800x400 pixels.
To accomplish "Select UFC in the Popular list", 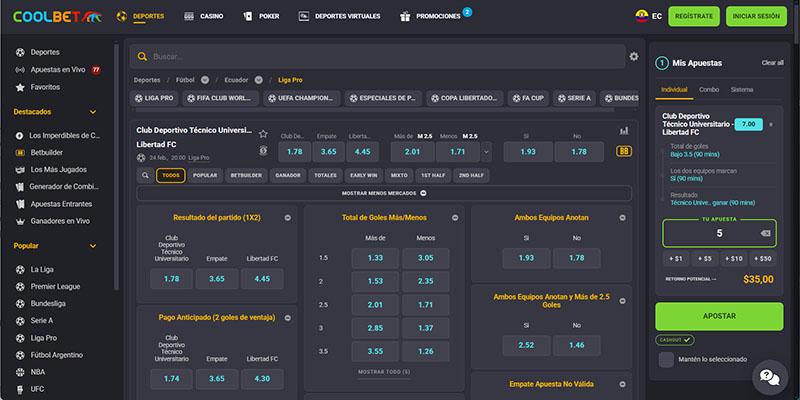I will pos(30,389).
